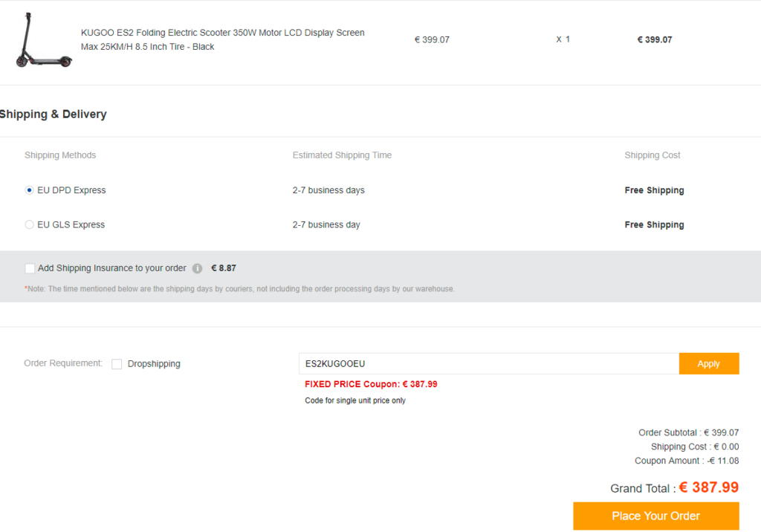This screenshot has width=761, height=532.
Task: Click the EU DPD Express label
Action: (71, 190)
